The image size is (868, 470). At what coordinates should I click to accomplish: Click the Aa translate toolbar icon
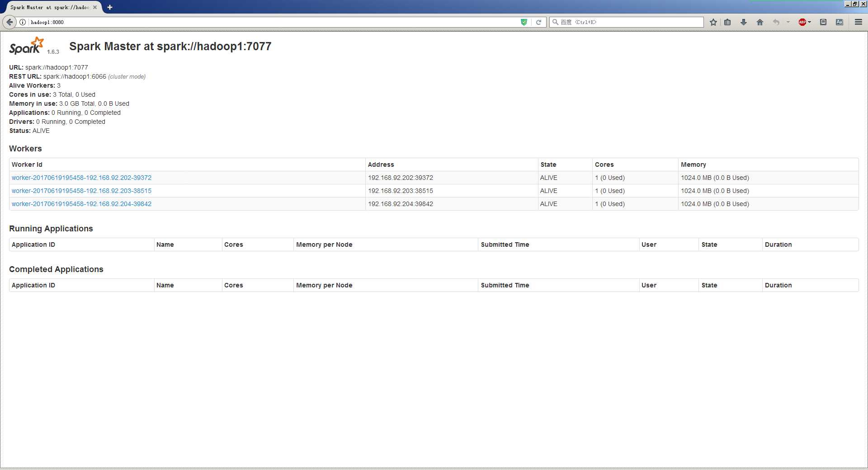click(x=840, y=22)
